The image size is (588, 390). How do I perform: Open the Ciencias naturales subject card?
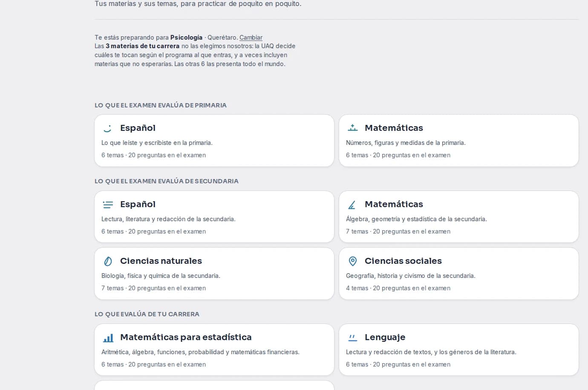click(x=214, y=274)
